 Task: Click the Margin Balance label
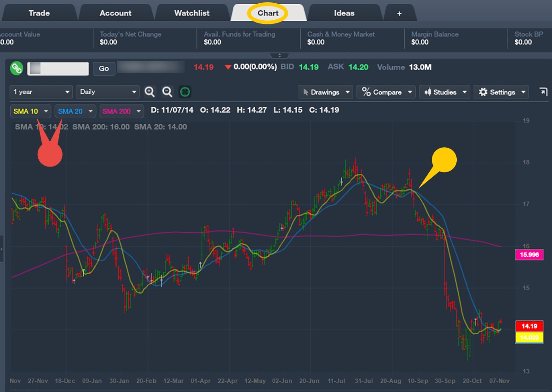(x=435, y=34)
